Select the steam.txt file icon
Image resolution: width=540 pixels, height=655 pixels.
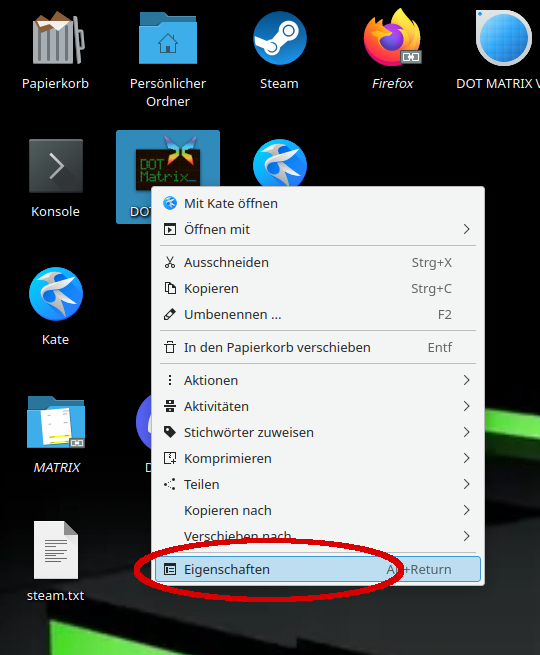[56, 550]
